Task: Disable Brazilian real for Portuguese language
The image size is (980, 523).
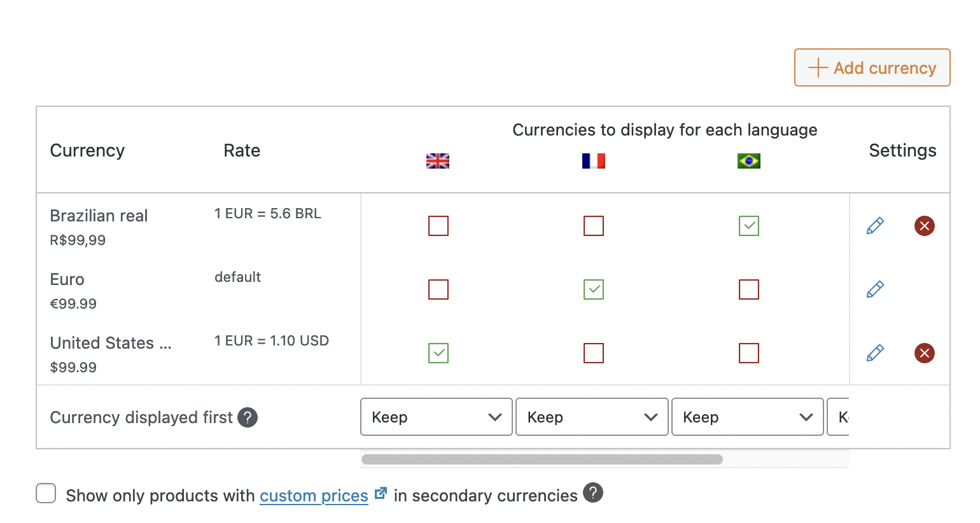Action: click(x=749, y=226)
